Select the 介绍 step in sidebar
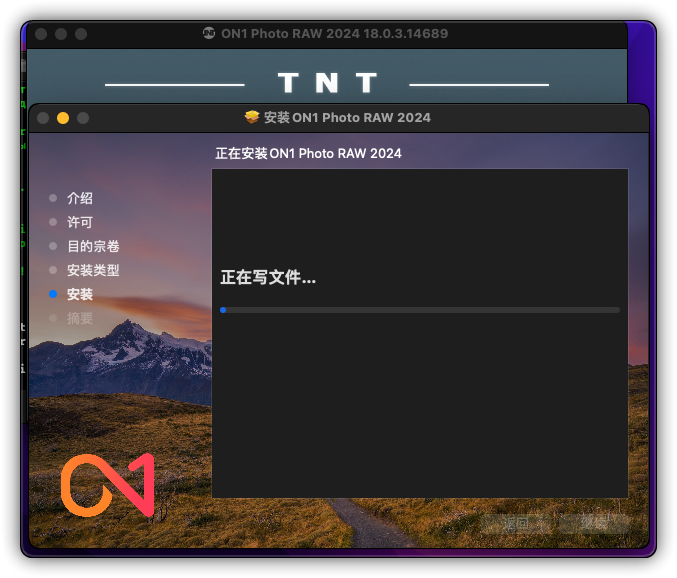 80,198
